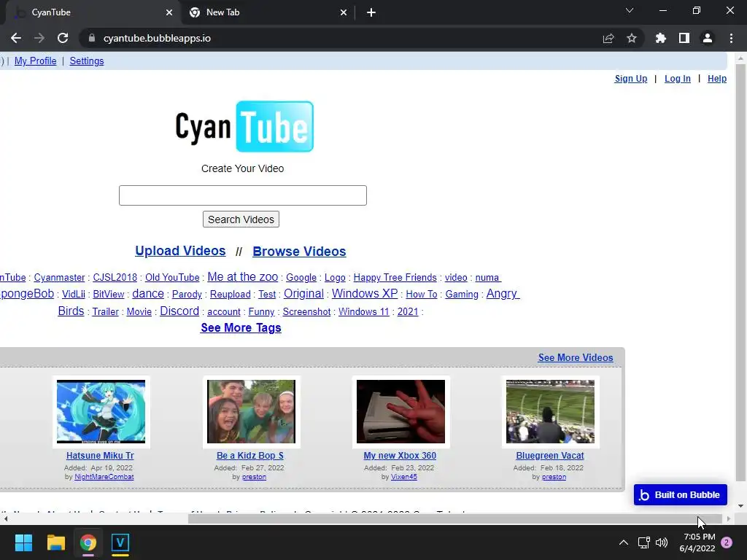View site information lock icon

[x=92, y=38]
